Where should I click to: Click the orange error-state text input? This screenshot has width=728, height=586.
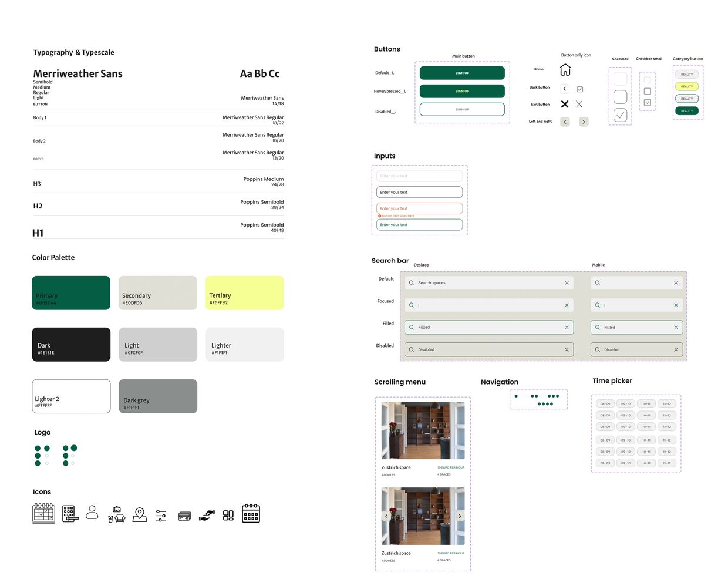pos(419,208)
